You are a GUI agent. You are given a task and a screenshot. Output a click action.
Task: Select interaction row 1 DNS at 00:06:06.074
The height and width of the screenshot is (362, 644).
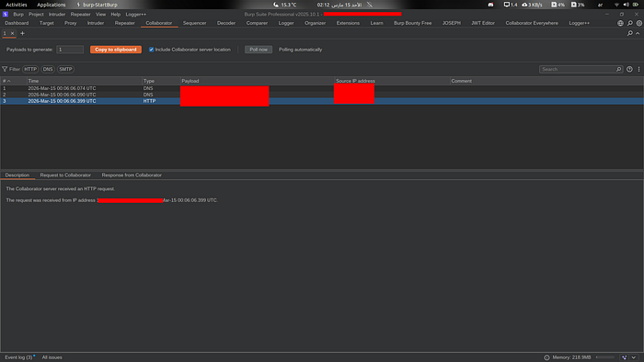[x=322, y=88]
